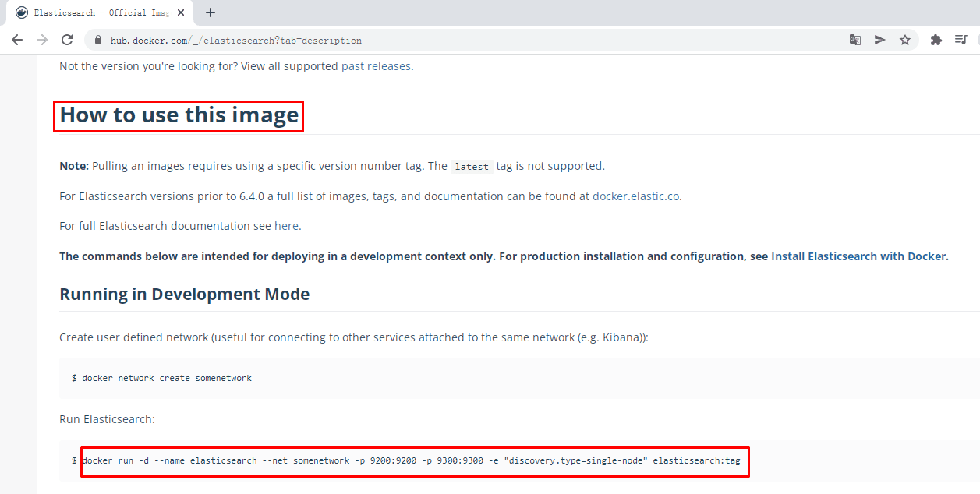
Task: Click the docker run elasticsearch command text
Action: point(414,461)
